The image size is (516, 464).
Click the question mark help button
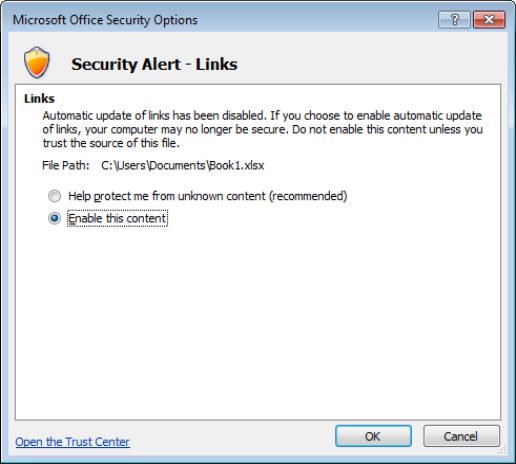click(454, 20)
